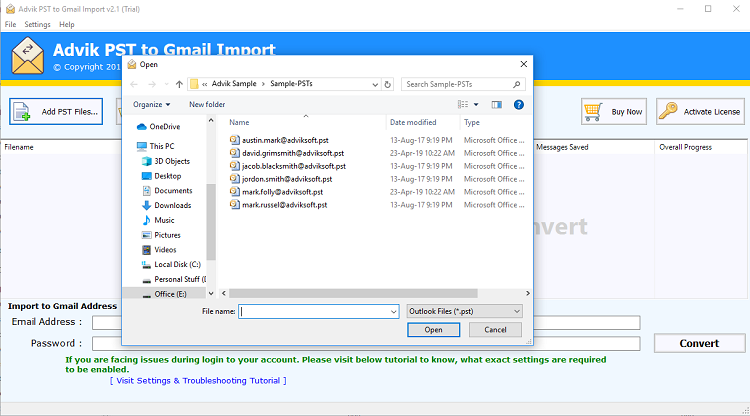The image size is (750, 416).
Task: Toggle the preview pane icon
Action: [x=496, y=104]
